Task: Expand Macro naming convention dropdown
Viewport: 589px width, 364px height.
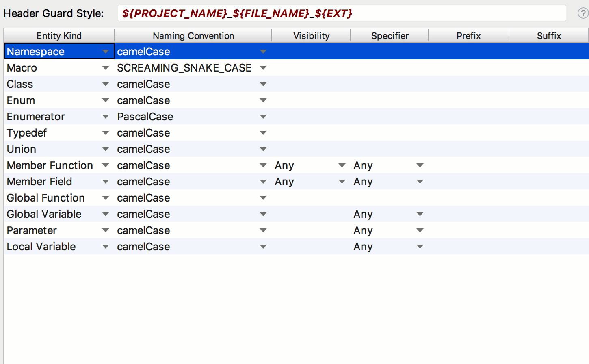Action: coord(263,68)
